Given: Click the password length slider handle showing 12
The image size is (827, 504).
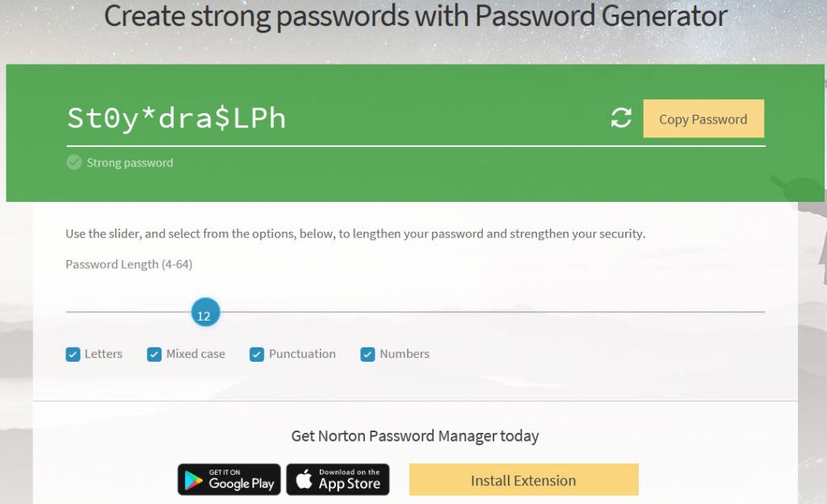Looking at the screenshot, I should coord(204,312).
